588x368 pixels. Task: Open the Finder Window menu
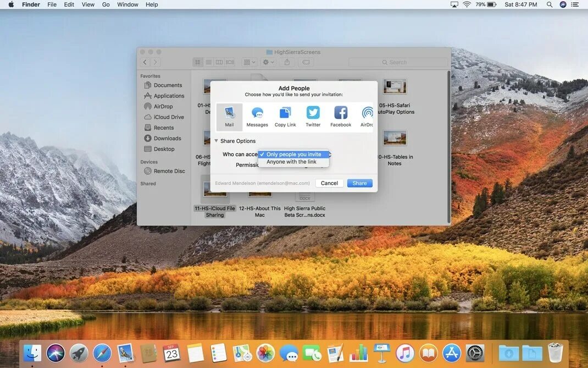(x=127, y=4)
